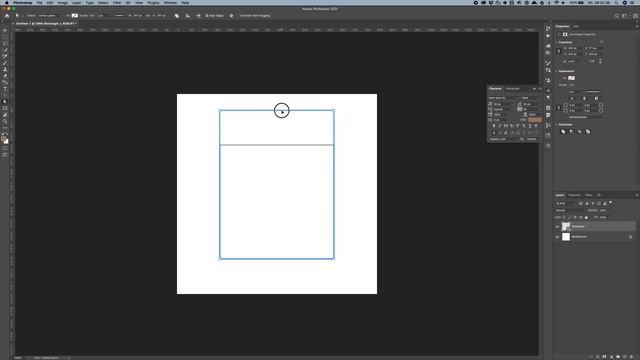The width and height of the screenshot is (640, 360).
Task: Select the Rectangle shape tool
Action: (x=5, y=108)
